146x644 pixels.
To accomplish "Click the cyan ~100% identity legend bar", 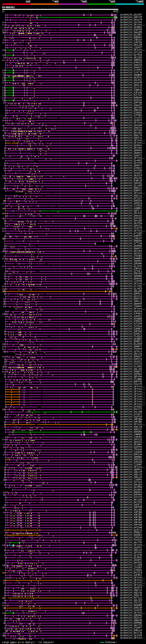I will coord(130,4).
